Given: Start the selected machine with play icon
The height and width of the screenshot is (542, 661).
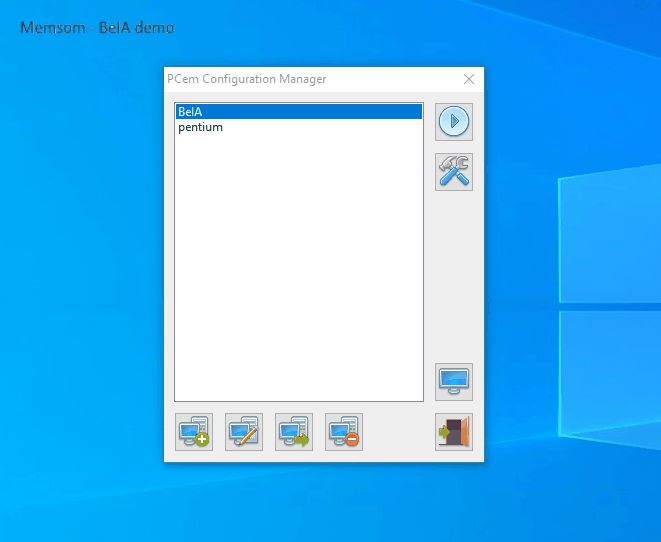Looking at the screenshot, I should point(454,122).
